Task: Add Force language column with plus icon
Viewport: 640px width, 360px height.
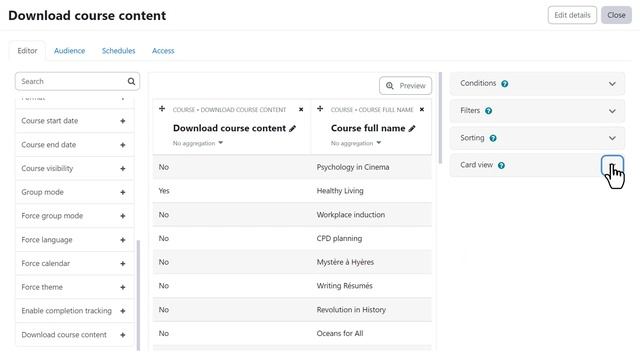Action: (122, 240)
